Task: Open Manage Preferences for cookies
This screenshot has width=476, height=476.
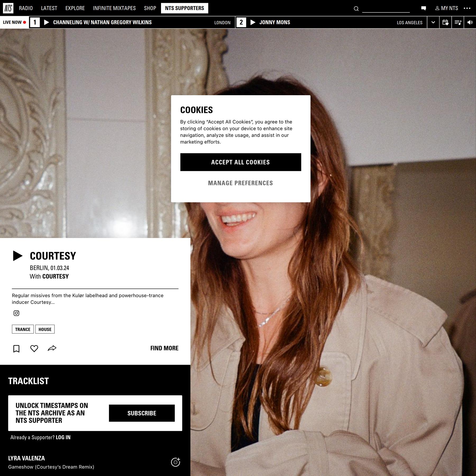Action: [x=241, y=183]
